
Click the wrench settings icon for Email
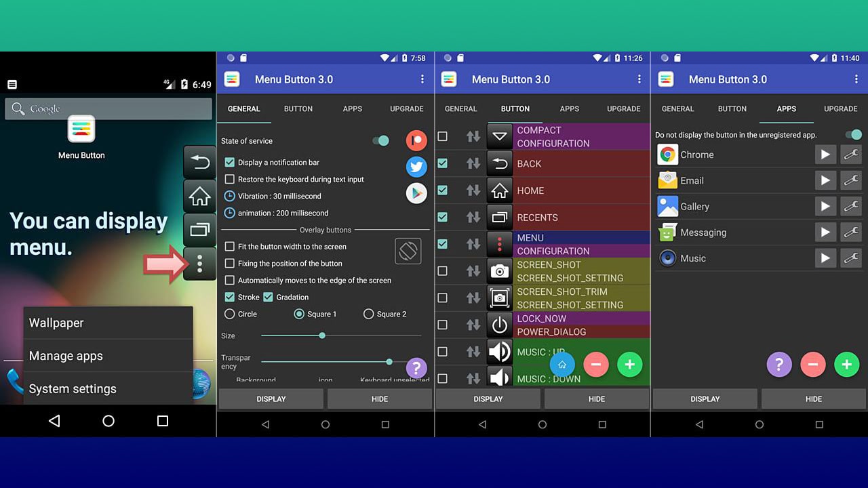850,180
